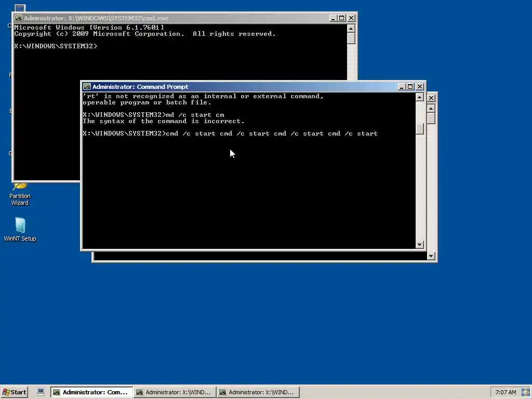The image size is (532, 399).
Task: Click 'The syntax of the command is incorrect.' text
Action: [164, 121]
